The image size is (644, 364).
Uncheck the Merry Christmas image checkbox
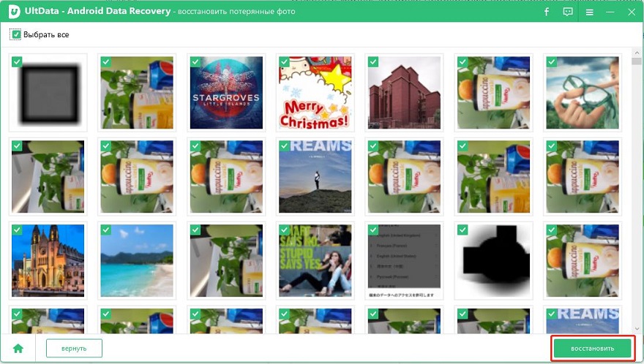[x=284, y=61]
